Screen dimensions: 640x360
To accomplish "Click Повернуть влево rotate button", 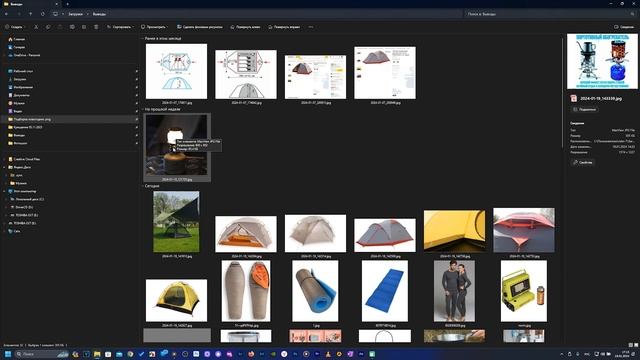I will tap(245, 27).
